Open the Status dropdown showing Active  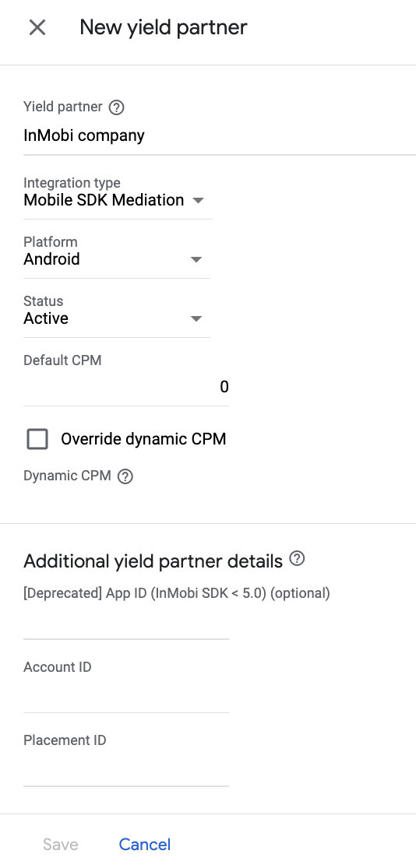[117, 318]
